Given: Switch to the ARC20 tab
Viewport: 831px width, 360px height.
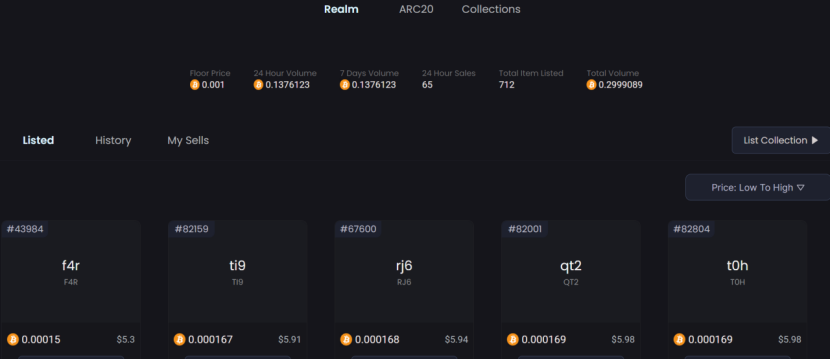Looking at the screenshot, I should pos(416,9).
